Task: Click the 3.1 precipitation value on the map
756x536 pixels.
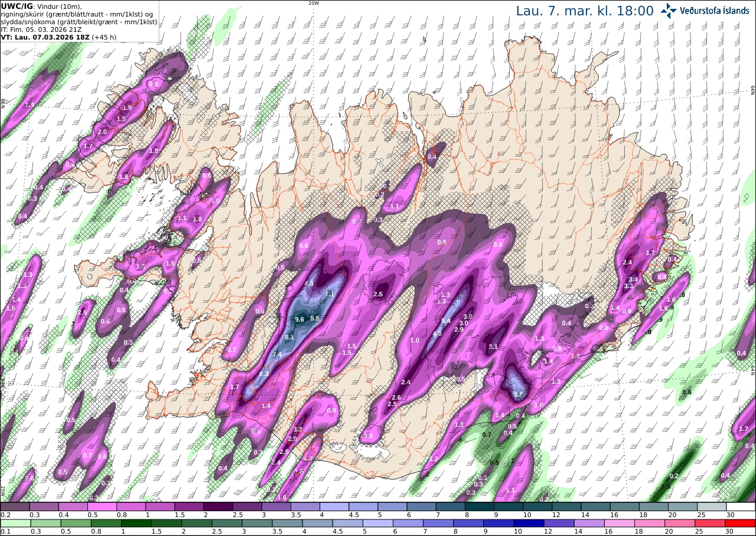Action: pos(493,347)
